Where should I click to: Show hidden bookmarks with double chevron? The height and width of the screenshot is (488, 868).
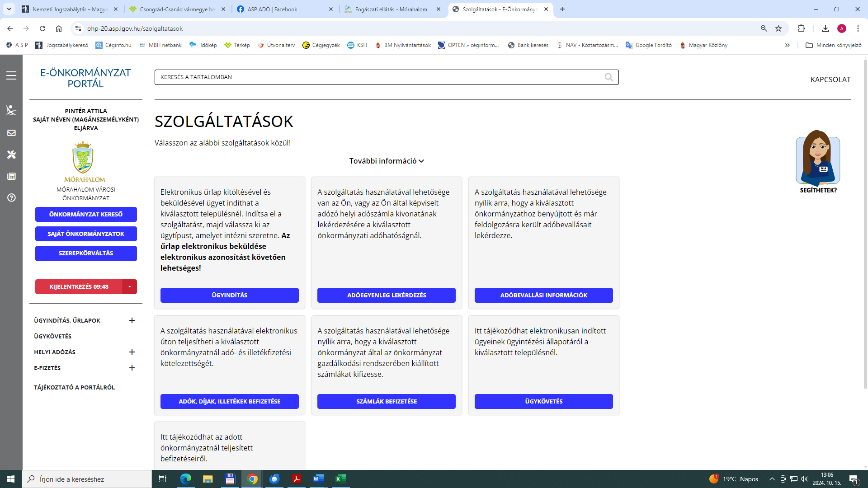(x=788, y=45)
